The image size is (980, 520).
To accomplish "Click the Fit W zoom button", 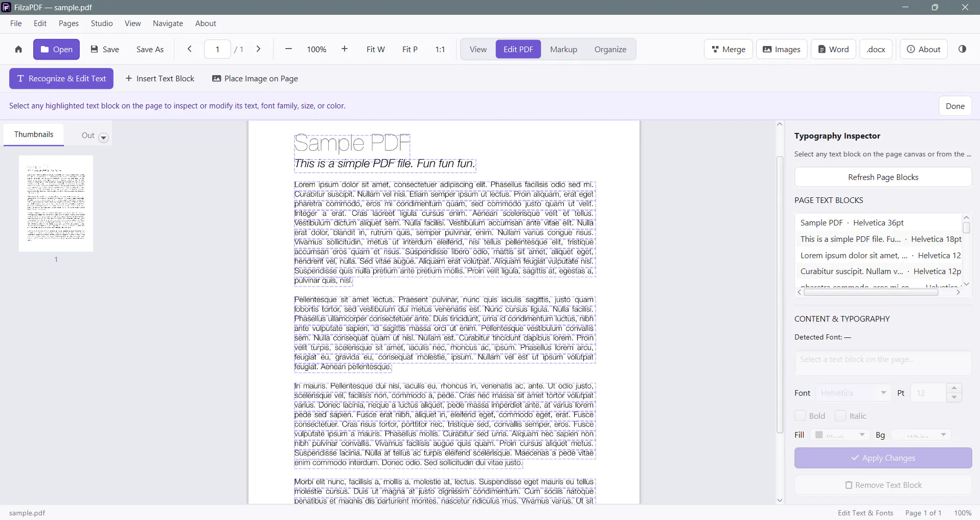I will (376, 49).
